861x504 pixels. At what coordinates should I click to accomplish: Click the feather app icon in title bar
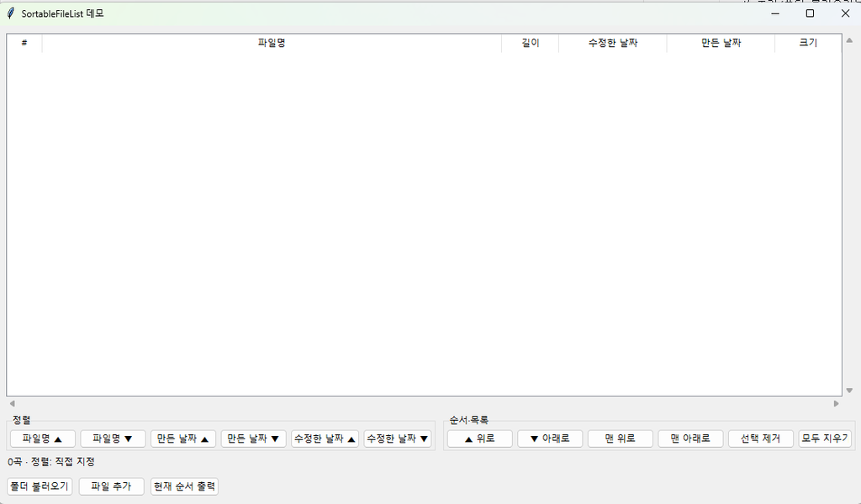point(10,13)
